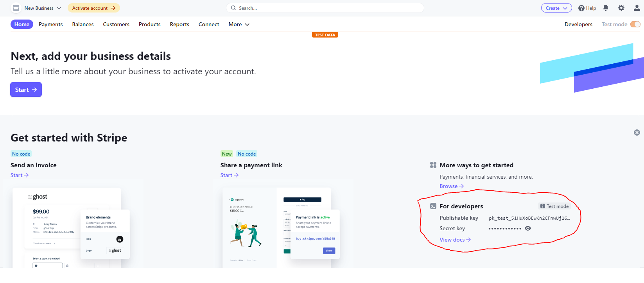Click the More ways grid icon
Screen dimensions: 644x283
click(433, 165)
